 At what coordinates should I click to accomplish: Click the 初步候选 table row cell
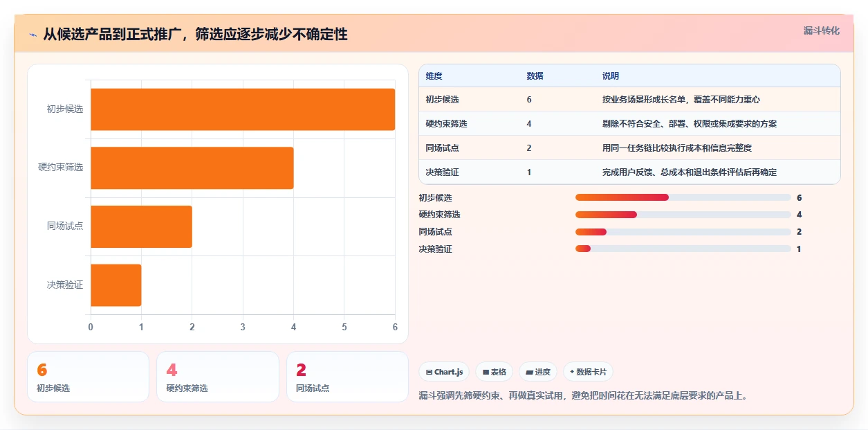pos(443,100)
